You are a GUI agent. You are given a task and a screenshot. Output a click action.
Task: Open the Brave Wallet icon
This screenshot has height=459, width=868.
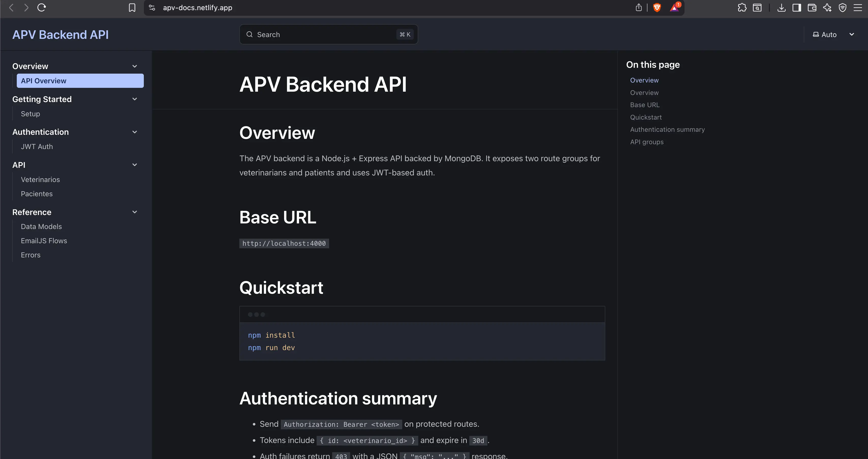tap(812, 7)
